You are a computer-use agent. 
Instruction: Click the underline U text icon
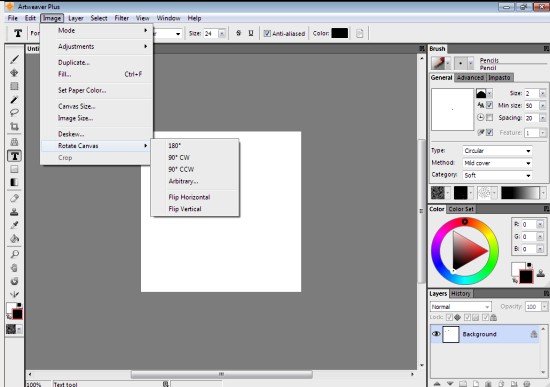(x=251, y=33)
